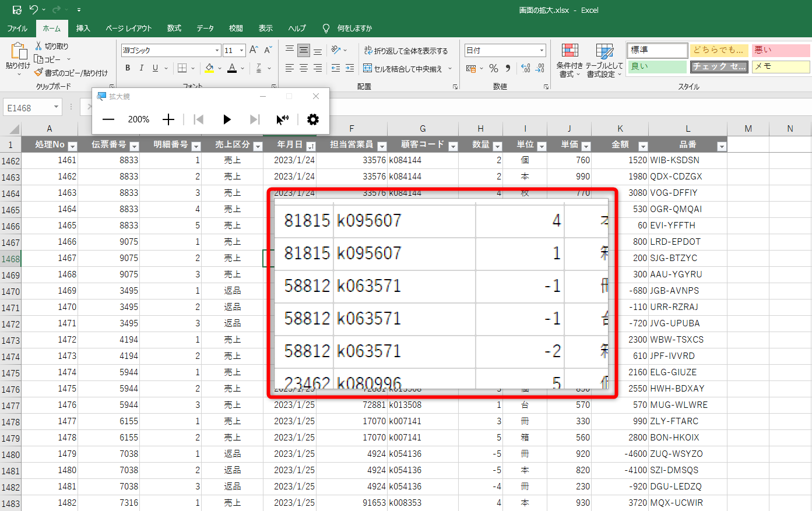Screen dimensions: 812x511
Task: Start Magnifier reading with play button
Action: [x=227, y=119]
